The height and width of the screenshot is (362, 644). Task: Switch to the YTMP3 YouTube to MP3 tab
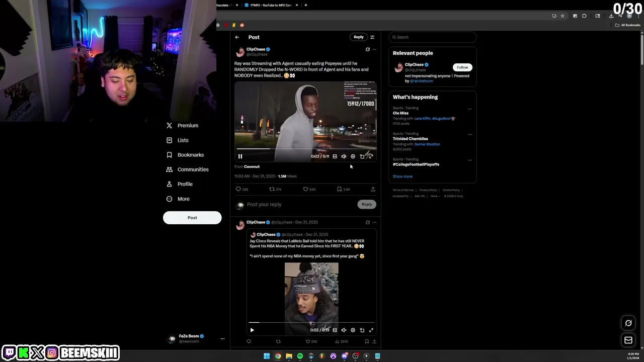[x=271, y=5]
